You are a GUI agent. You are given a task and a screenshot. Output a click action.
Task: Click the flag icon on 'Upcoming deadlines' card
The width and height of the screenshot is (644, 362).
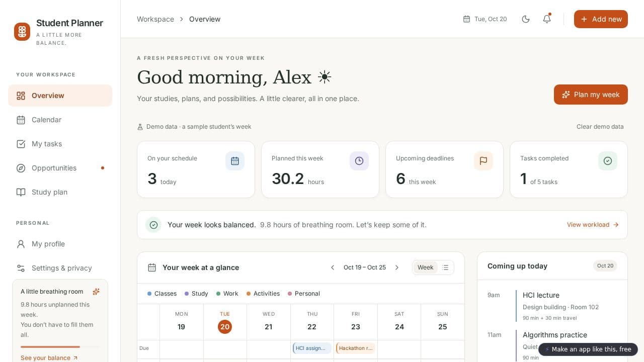coord(484,161)
